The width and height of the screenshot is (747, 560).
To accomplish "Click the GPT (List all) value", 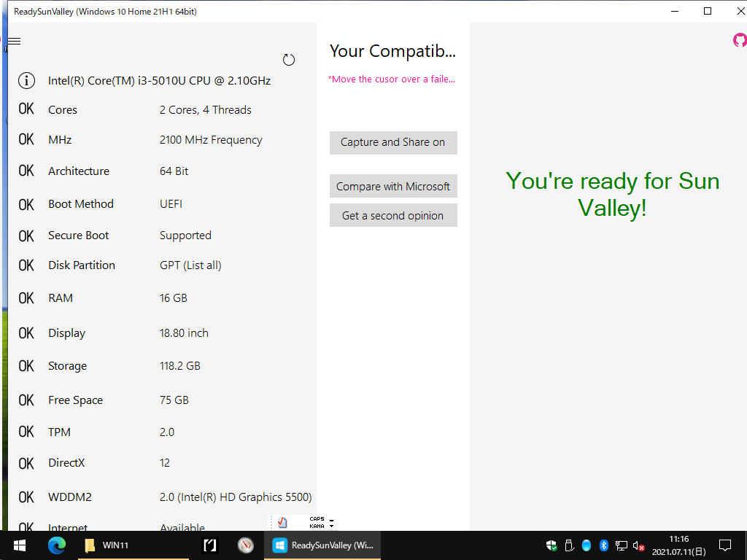I will [190, 265].
